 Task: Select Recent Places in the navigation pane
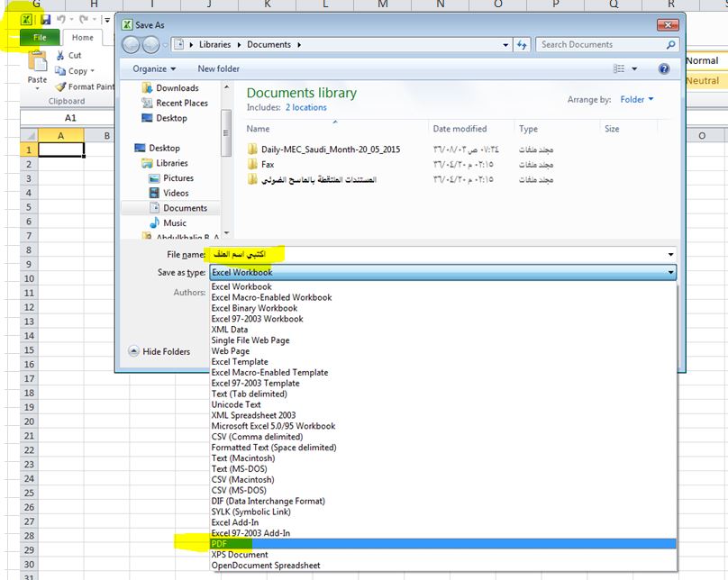[175, 103]
